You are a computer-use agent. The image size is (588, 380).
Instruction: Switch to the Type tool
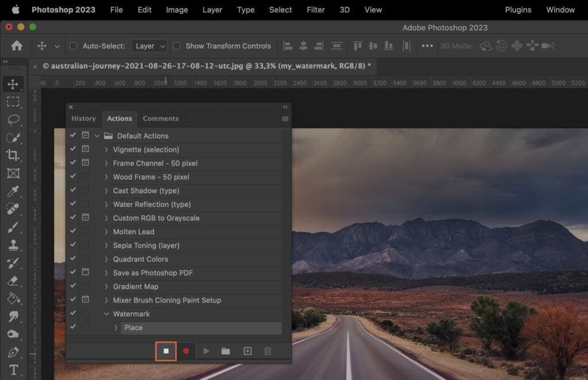pos(14,370)
